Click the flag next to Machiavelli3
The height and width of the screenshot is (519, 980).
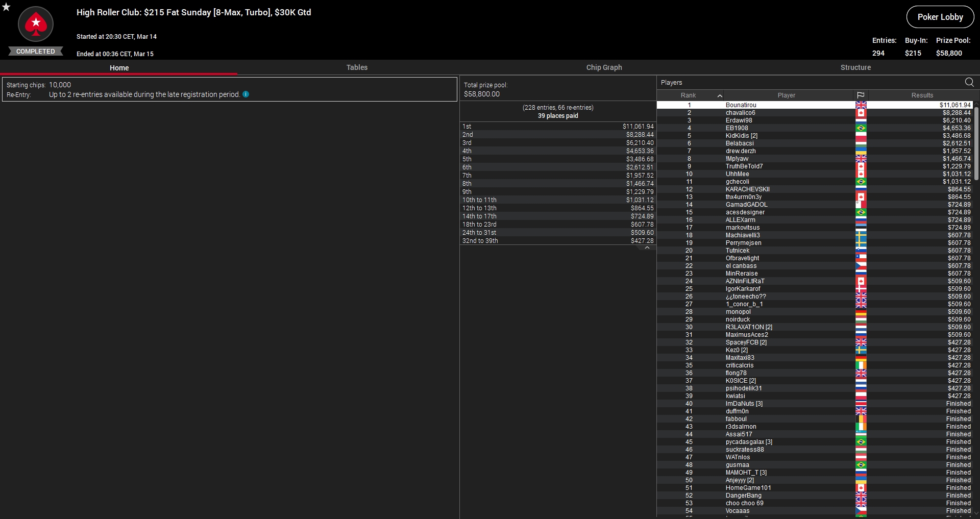pyautogui.click(x=861, y=235)
